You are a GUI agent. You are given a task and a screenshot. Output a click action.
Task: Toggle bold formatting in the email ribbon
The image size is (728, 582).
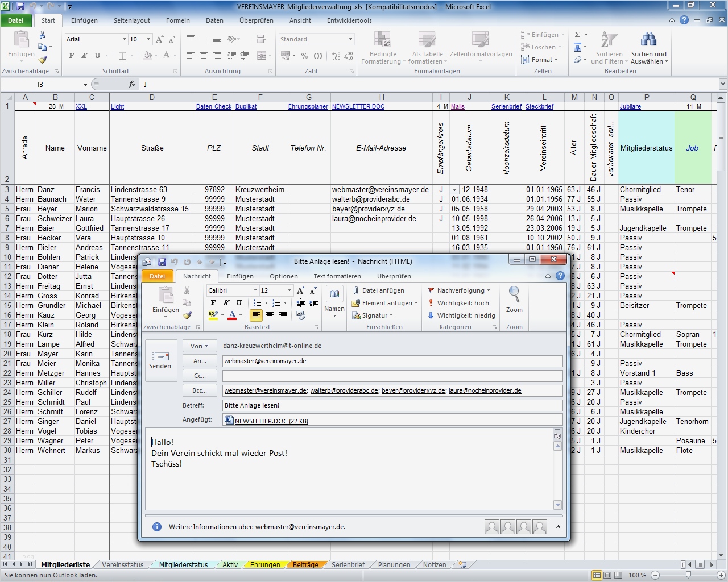213,302
